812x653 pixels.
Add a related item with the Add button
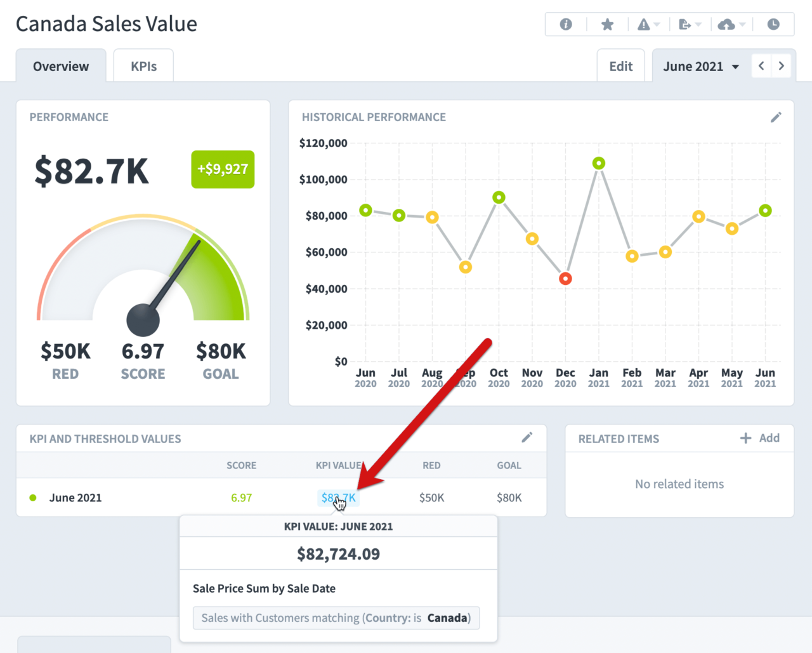[760, 438]
